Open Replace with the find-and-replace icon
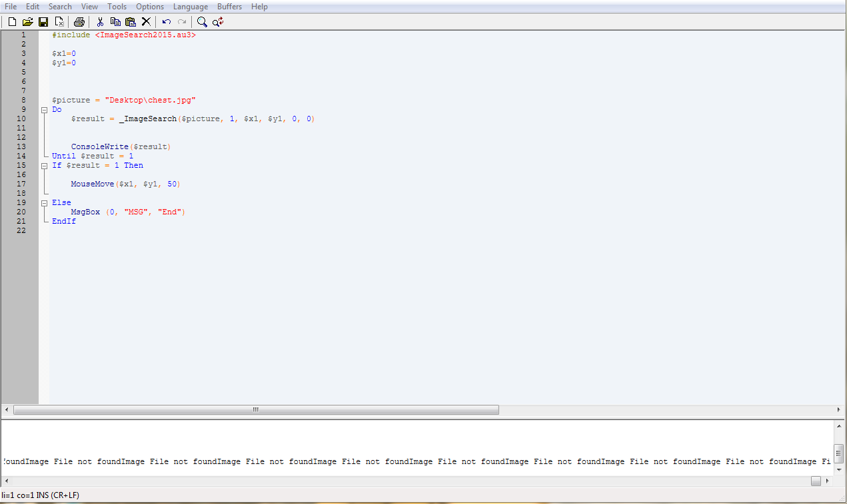The width and height of the screenshot is (847, 504). 218,22
